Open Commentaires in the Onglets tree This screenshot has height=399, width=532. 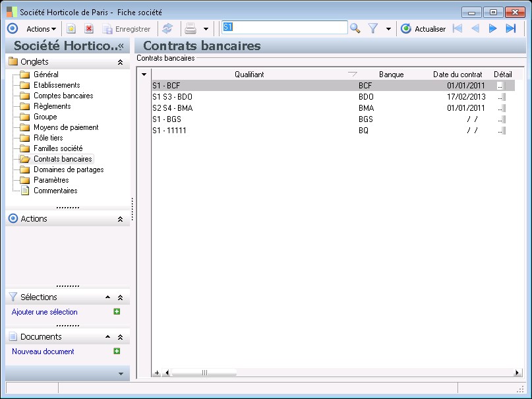point(55,191)
